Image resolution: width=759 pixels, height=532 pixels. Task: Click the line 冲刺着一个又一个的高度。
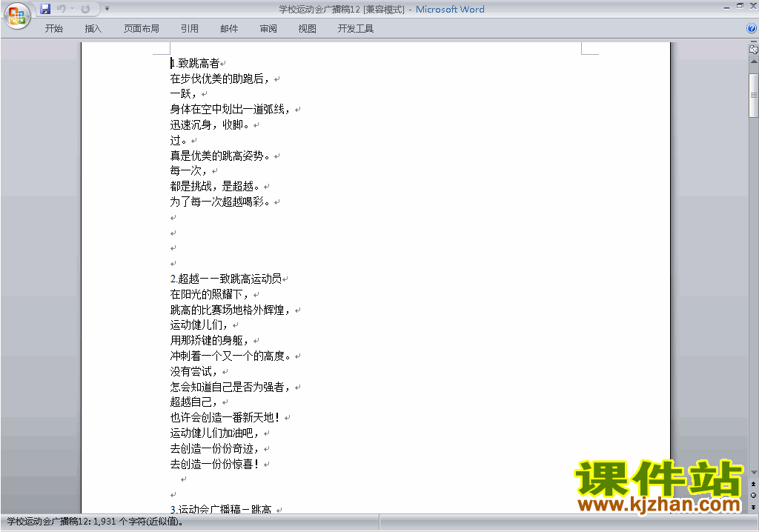(230, 356)
